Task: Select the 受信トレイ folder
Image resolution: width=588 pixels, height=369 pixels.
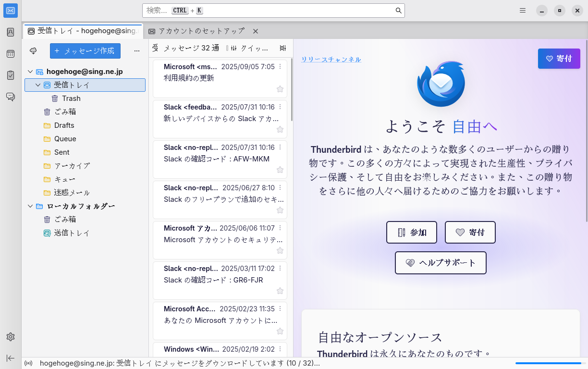Action: (85, 85)
